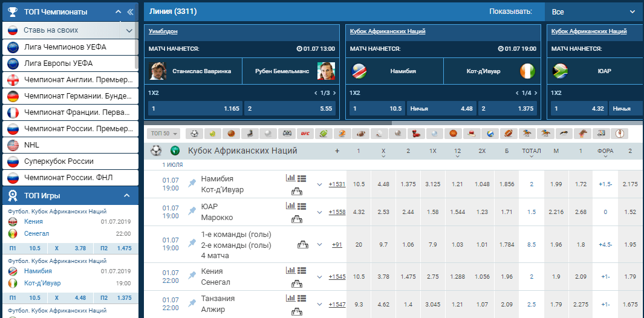The width and height of the screenshot is (644, 318).
Task: Select the ice hockey skate sport filter
Action: (x=250, y=134)
